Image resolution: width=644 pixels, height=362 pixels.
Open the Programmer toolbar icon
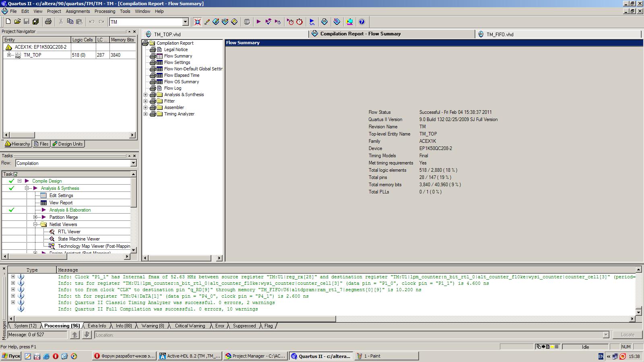pos(337,22)
